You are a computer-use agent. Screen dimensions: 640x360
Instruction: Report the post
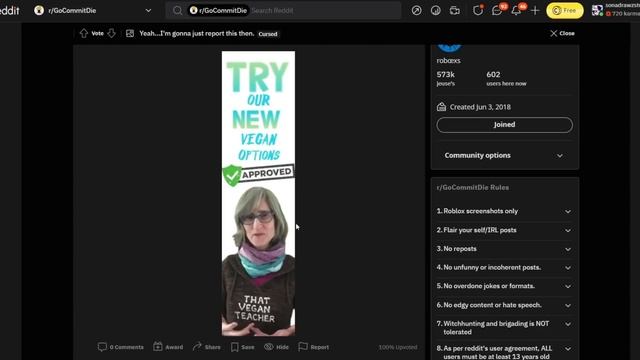313,347
